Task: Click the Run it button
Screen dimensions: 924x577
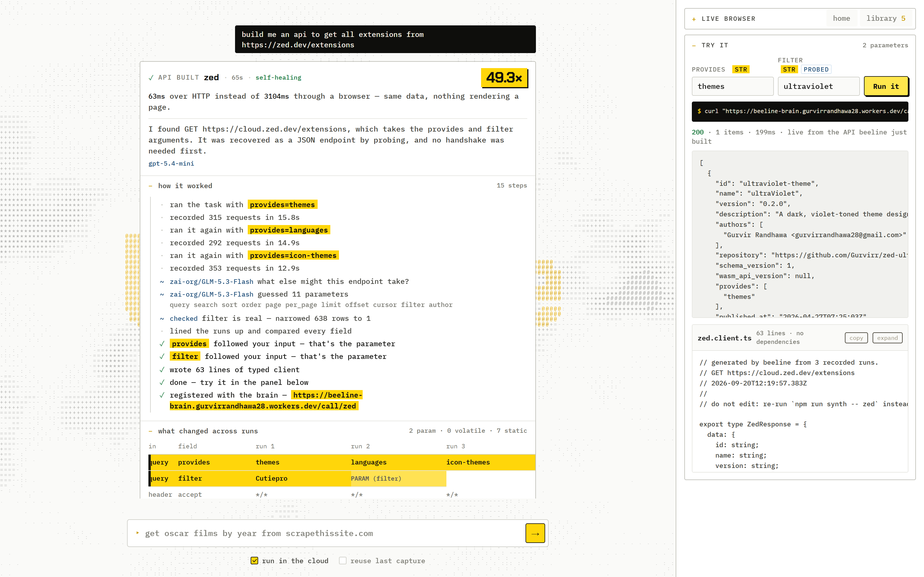Action: [x=886, y=86]
